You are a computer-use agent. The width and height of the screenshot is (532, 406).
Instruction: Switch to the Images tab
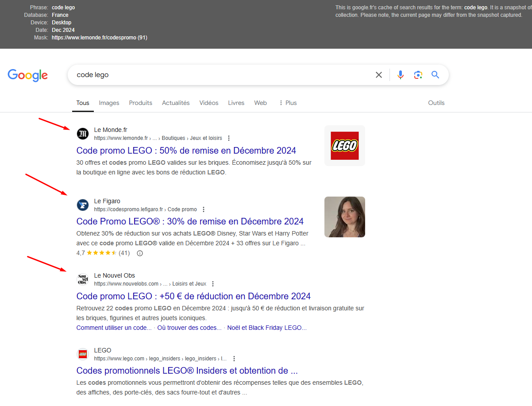point(109,103)
